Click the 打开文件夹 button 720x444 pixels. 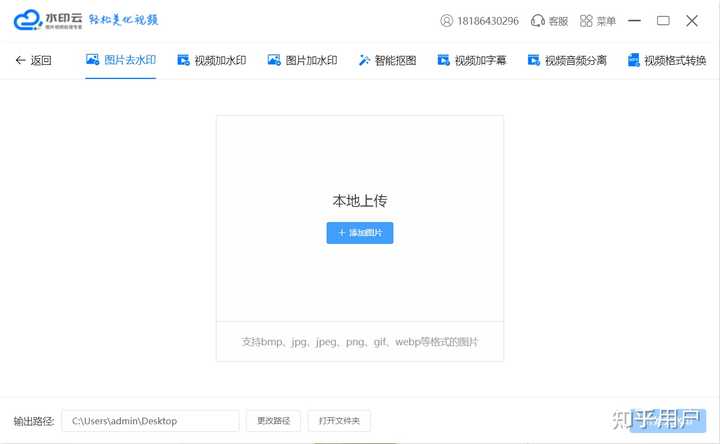pos(339,421)
